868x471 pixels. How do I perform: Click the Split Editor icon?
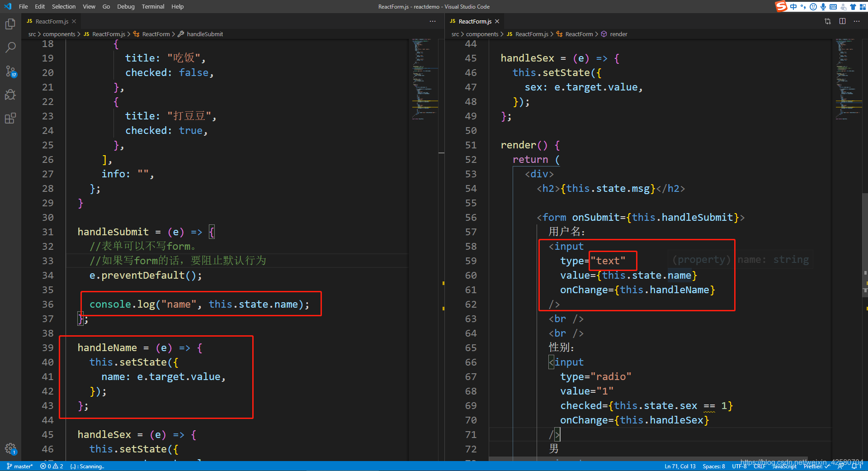[x=843, y=21]
